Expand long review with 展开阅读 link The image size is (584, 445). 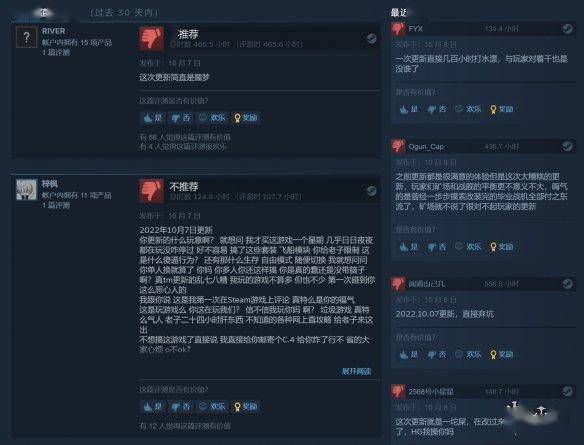356,371
